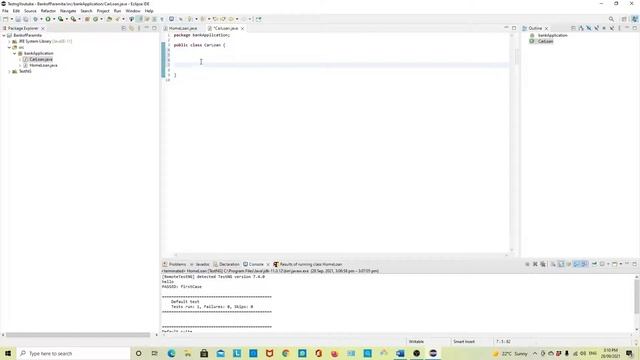Click the console vertical scrollbar

636,297
